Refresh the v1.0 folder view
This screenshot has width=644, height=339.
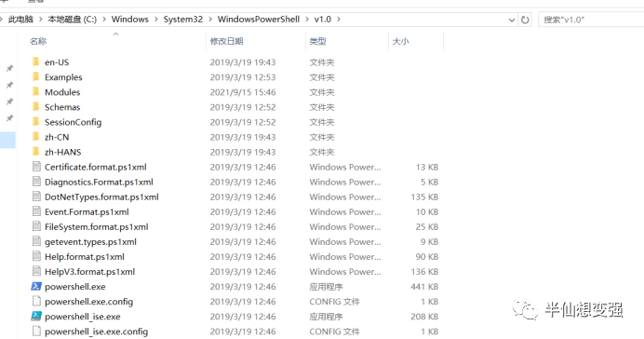click(x=525, y=20)
